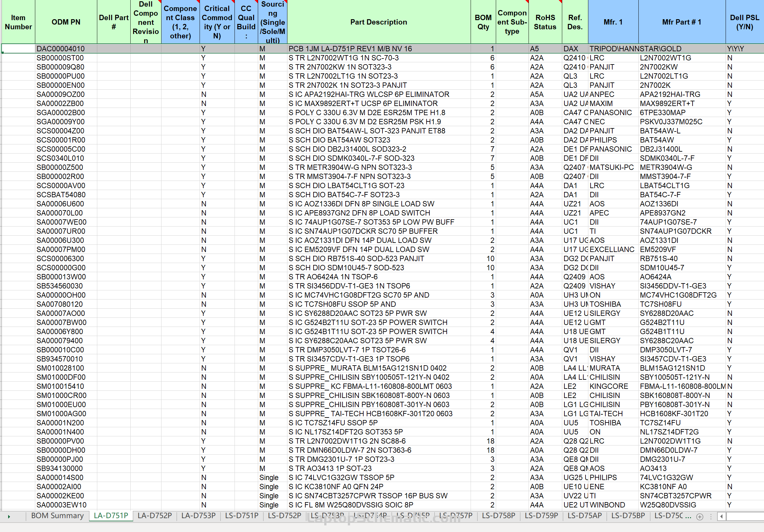The height and width of the screenshot is (532, 764).
Task: Select part number cell W25Q80DVSSIG
Action: 682,505
